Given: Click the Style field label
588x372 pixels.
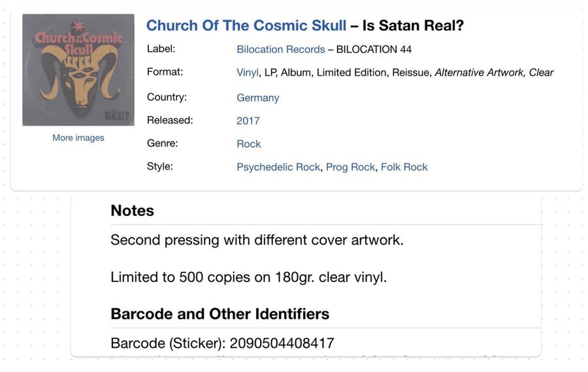Looking at the screenshot, I should click(160, 166).
